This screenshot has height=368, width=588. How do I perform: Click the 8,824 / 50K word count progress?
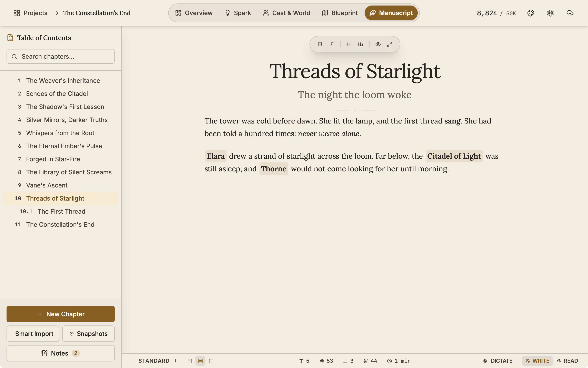coord(496,13)
